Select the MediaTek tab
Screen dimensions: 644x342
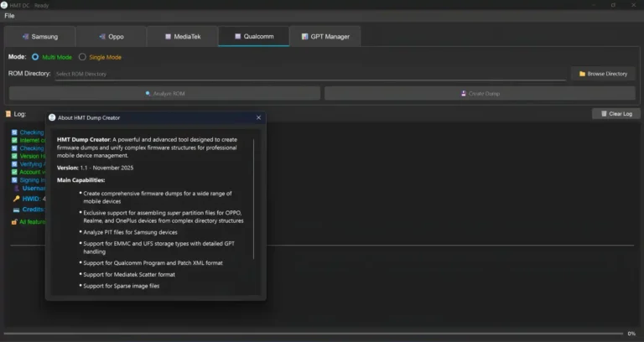point(182,37)
